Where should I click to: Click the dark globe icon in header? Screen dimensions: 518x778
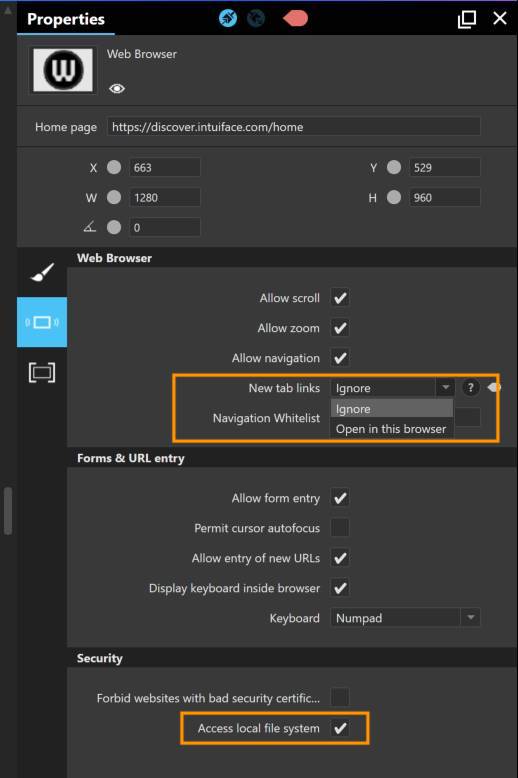[256, 18]
